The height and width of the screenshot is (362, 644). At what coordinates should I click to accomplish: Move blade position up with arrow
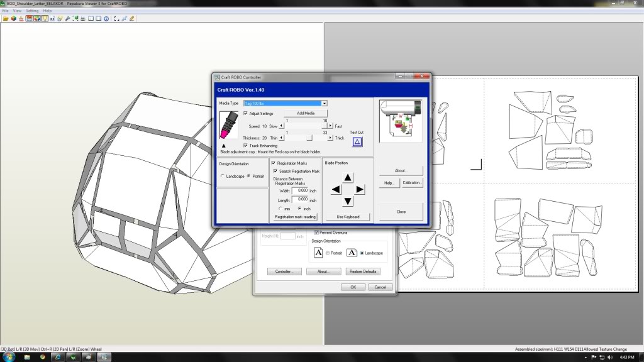347,177
